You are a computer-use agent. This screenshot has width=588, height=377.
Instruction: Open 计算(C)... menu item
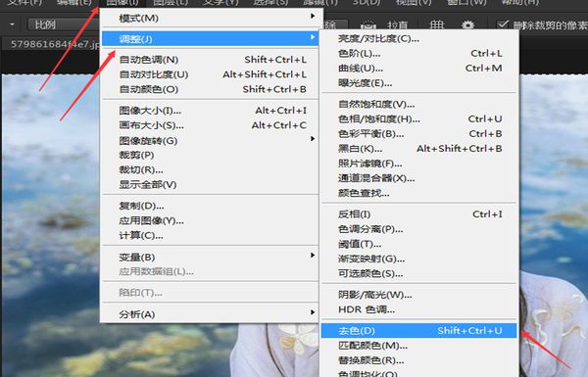coord(210,235)
